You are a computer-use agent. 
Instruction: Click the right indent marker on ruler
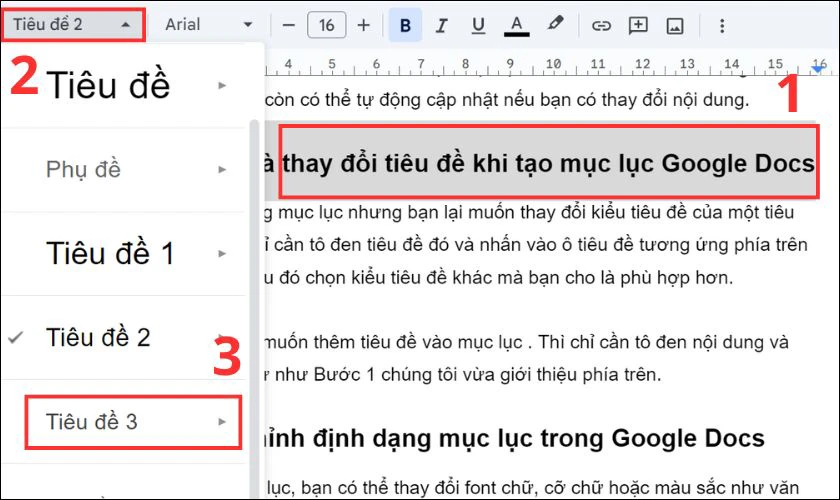pos(818,68)
